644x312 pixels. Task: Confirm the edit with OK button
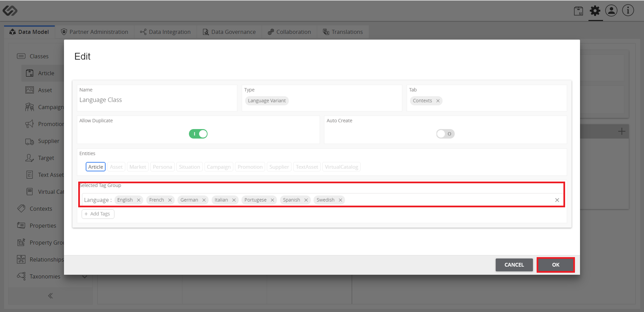(x=556, y=265)
